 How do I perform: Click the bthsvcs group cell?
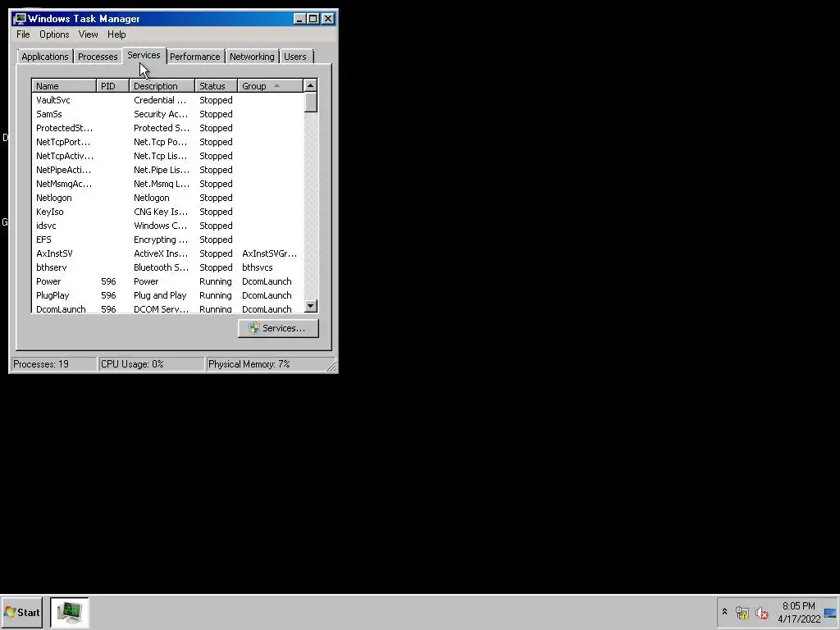click(257, 267)
